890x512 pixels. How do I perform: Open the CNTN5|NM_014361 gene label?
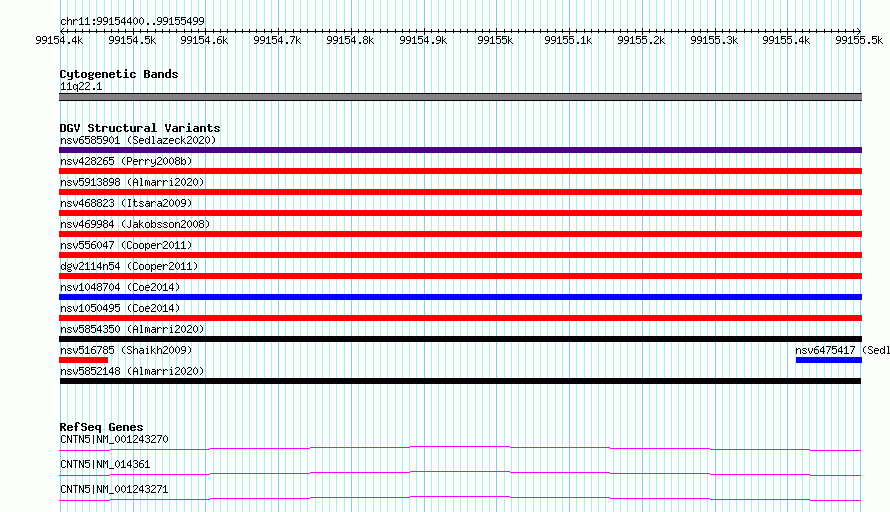(105, 464)
